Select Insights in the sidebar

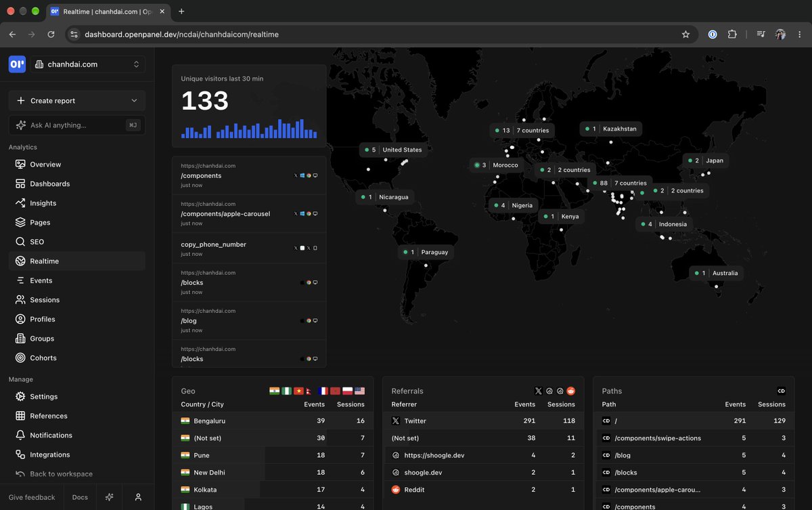coord(77,203)
